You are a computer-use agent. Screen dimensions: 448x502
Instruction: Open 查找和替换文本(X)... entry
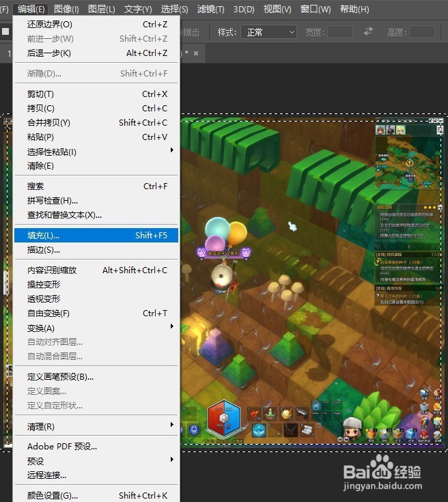[x=96, y=215]
